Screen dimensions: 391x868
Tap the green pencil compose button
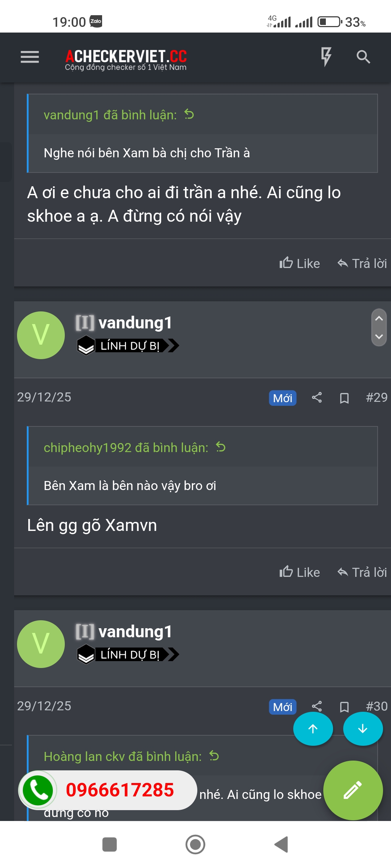(x=353, y=790)
